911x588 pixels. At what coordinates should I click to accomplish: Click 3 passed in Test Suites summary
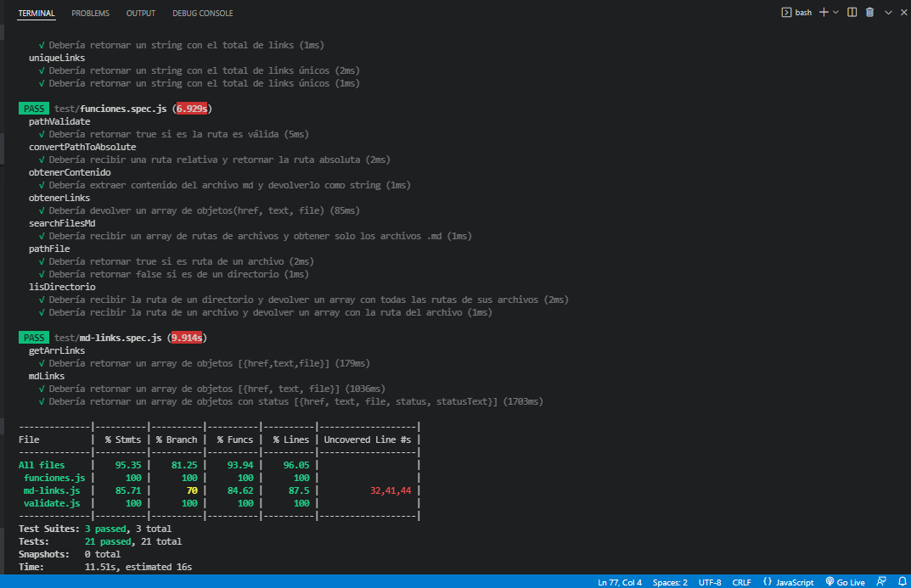105,529
